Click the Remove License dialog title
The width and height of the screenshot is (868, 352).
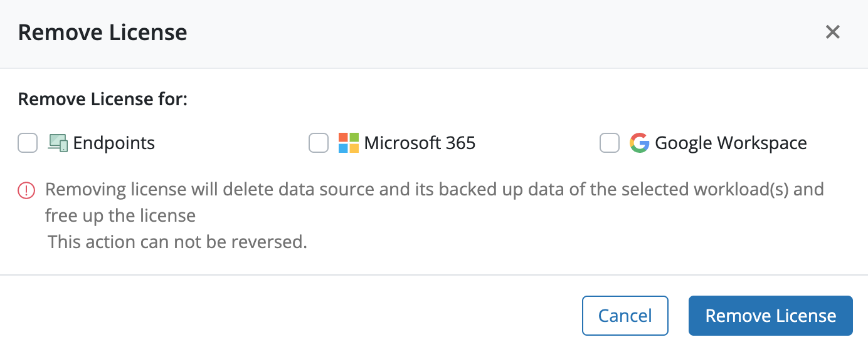(103, 32)
